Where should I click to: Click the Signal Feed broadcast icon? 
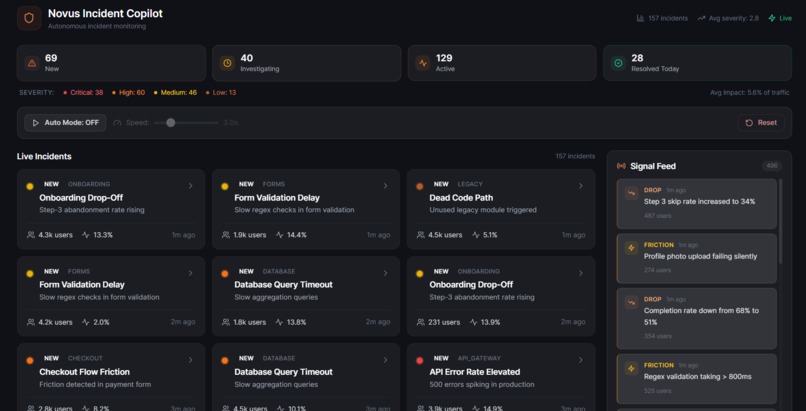coord(621,166)
